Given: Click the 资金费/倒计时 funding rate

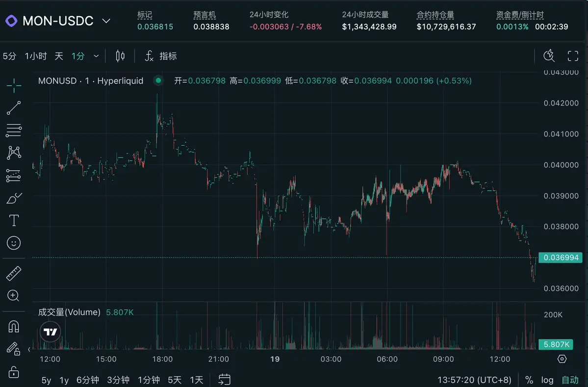Looking at the screenshot, I should coord(512,26).
